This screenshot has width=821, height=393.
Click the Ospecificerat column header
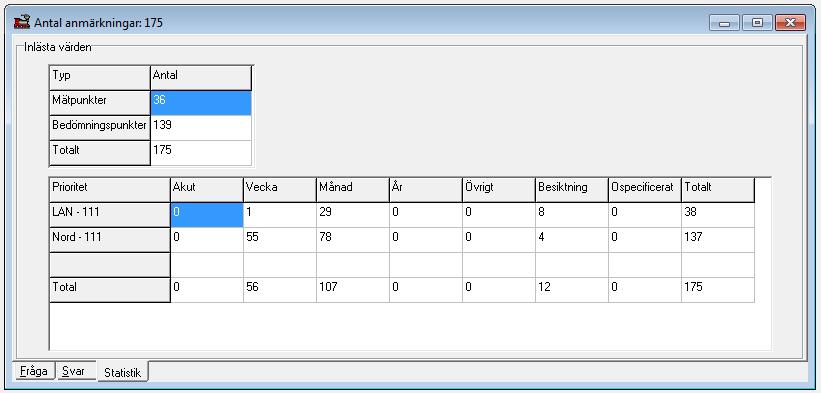click(645, 190)
